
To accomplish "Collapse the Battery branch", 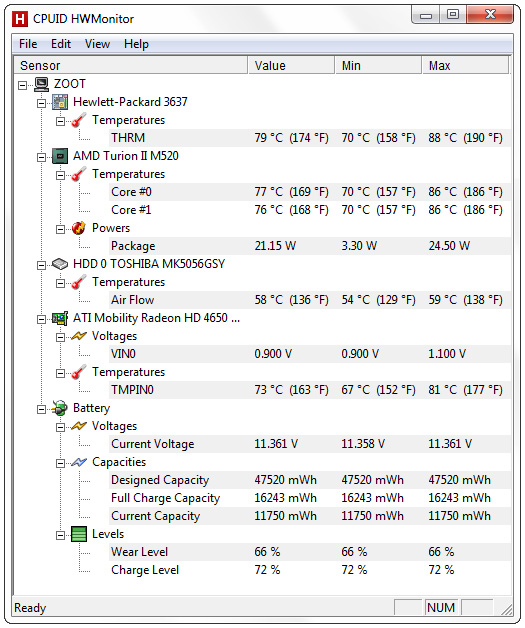I will point(41,409).
